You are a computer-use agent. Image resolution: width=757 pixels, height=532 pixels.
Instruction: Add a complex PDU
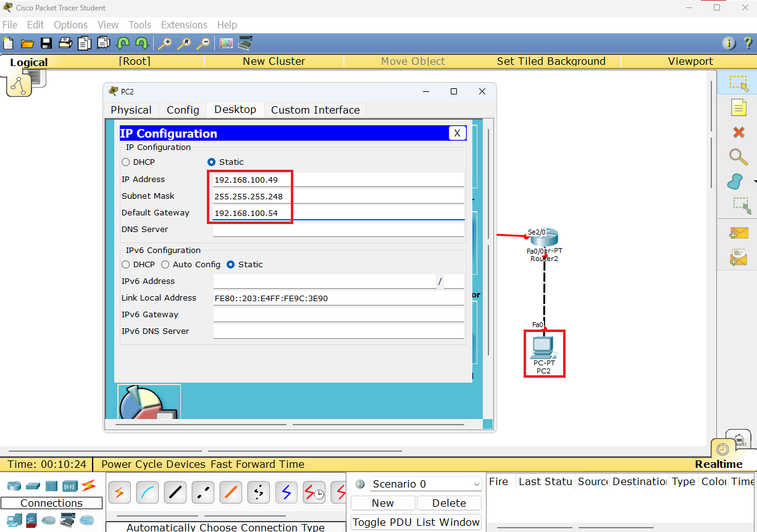(738, 257)
